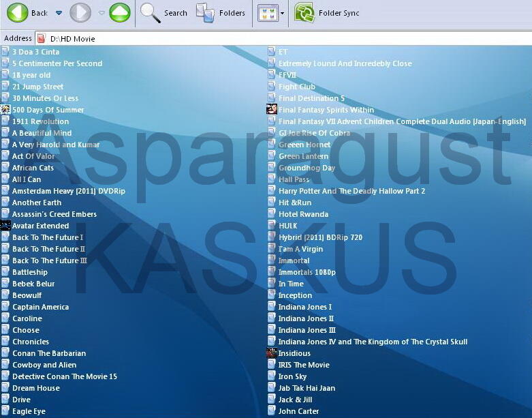Select the Act Of Valor folder name
Image resolution: width=532 pixels, height=418 pixels.
click(33, 156)
